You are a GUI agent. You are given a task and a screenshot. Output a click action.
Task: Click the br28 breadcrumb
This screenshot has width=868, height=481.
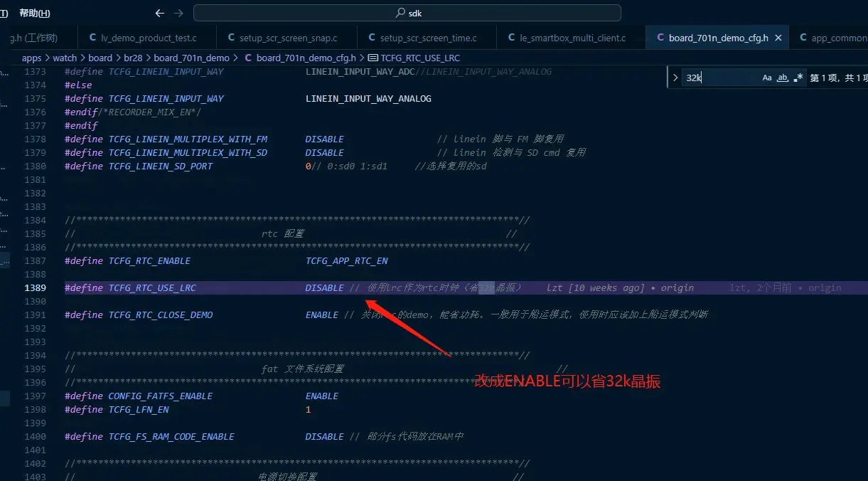pyautogui.click(x=133, y=58)
